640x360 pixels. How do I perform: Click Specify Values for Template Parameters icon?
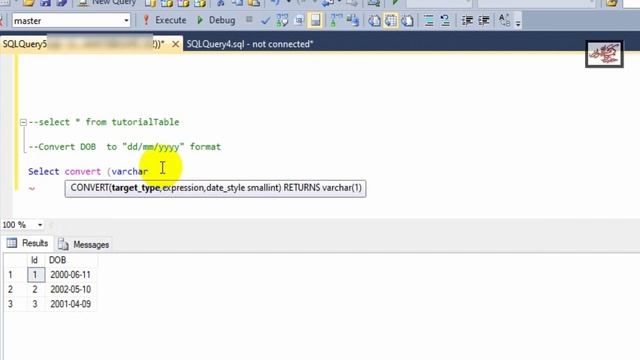(x=504, y=20)
